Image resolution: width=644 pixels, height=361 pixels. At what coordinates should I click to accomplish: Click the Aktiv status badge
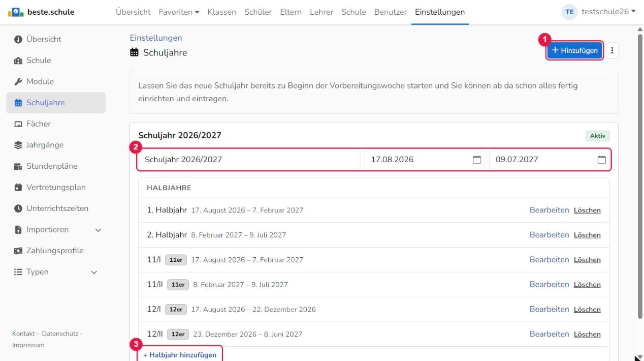(597, 136)
